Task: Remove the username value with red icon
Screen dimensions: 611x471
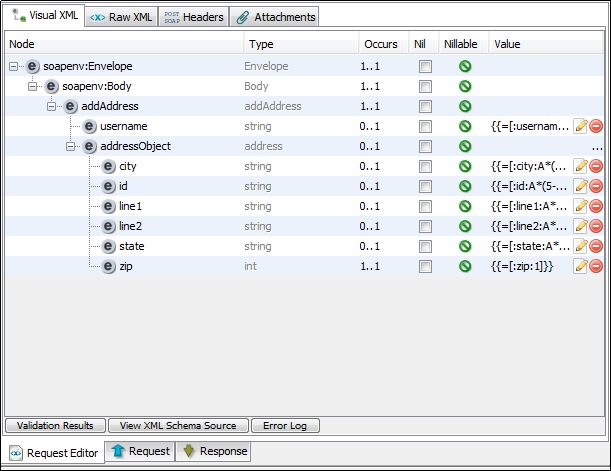Action: (x=596, y=126)
